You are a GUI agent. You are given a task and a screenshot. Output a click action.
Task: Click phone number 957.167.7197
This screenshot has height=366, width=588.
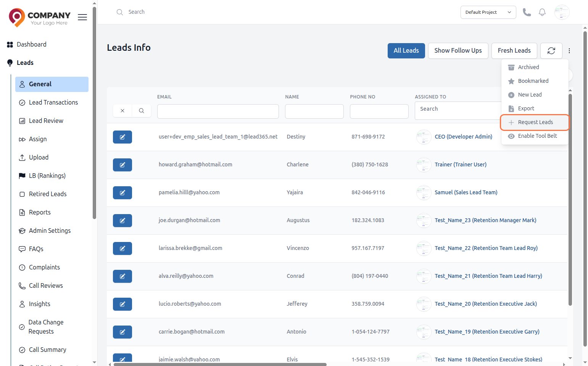368,248
